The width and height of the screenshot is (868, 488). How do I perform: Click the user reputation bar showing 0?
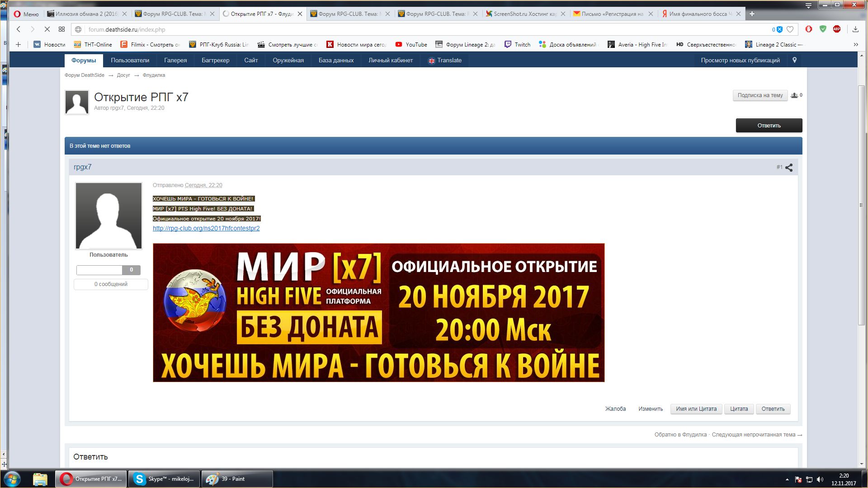108,270
